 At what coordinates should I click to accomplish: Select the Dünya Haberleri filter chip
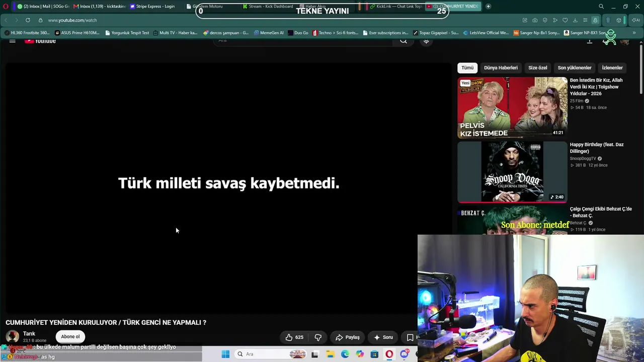pos(501,68)
